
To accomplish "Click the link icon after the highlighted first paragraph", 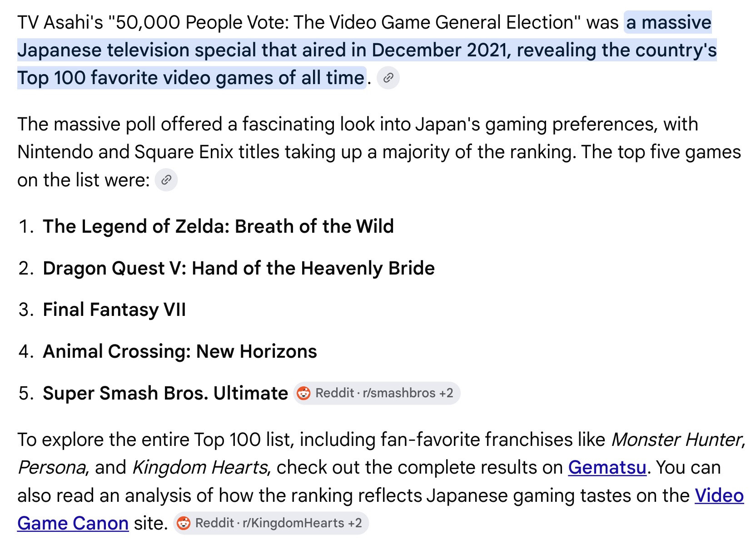I will click(x=388, y=78).
